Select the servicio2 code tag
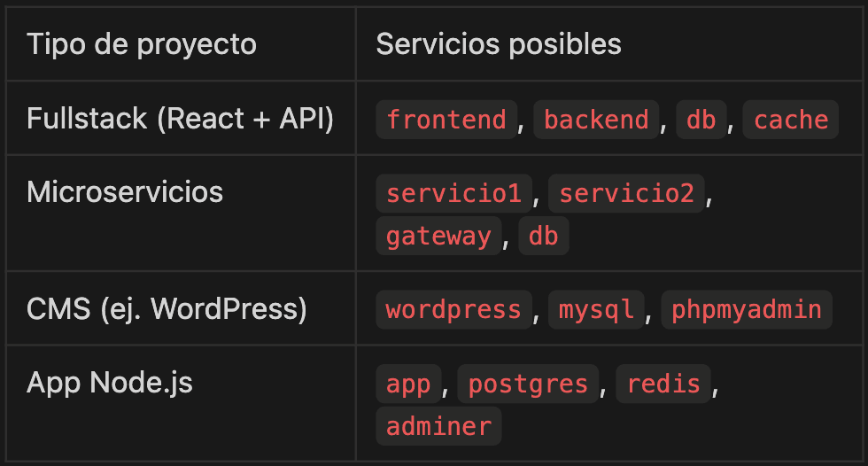This screenshot has height=466, width=868. [626, 193]
